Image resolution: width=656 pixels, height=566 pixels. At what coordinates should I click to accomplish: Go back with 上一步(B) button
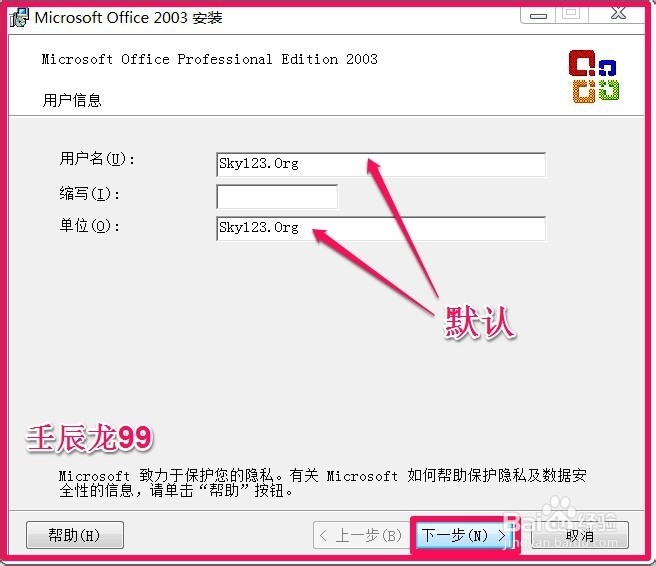coord(361,535)
